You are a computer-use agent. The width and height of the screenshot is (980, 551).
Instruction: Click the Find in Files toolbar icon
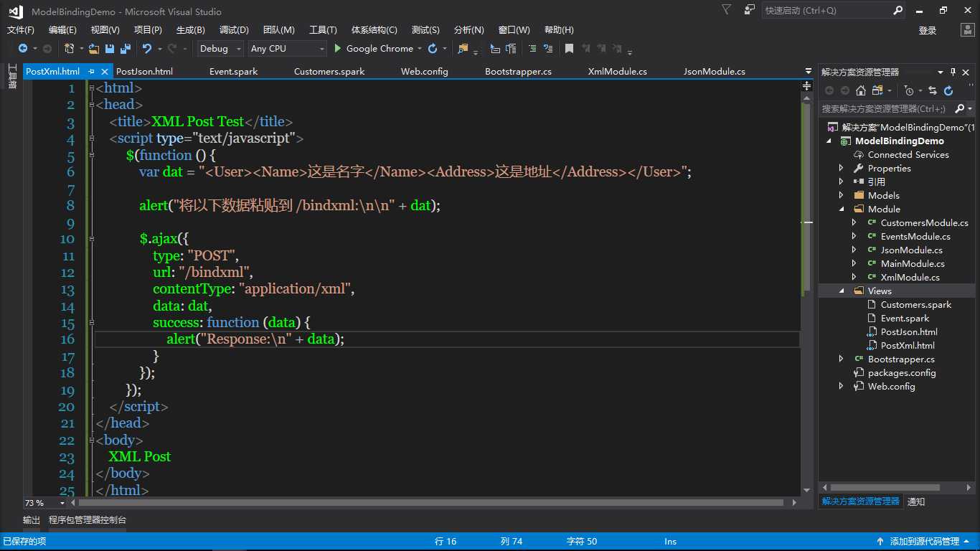tap(463, 49)
